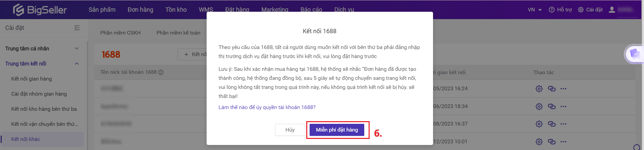The width and height of the screenshot is (644, 150).
Task: Open the Tồn kho menu
Action: coord(176,10)
